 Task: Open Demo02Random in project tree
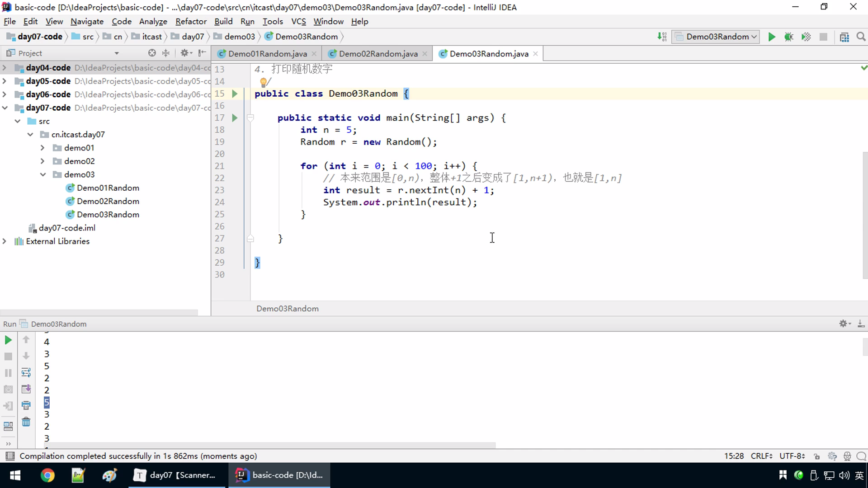click(x=108, y=201)
